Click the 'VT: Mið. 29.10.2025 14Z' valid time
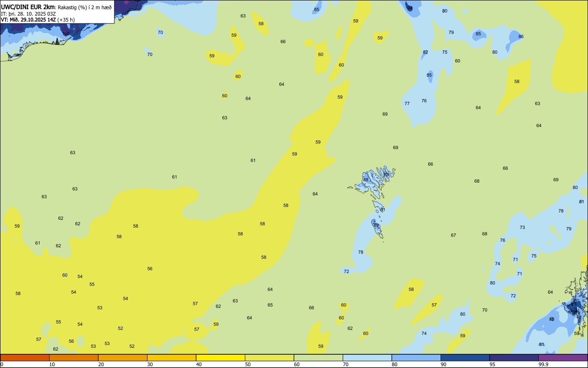 tap(28, 20)
